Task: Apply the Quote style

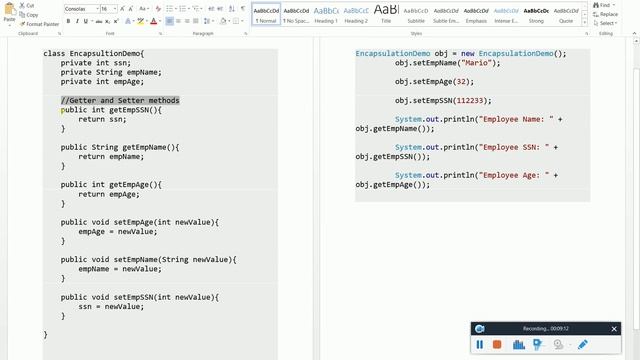Action: click(x=566, y=15)
